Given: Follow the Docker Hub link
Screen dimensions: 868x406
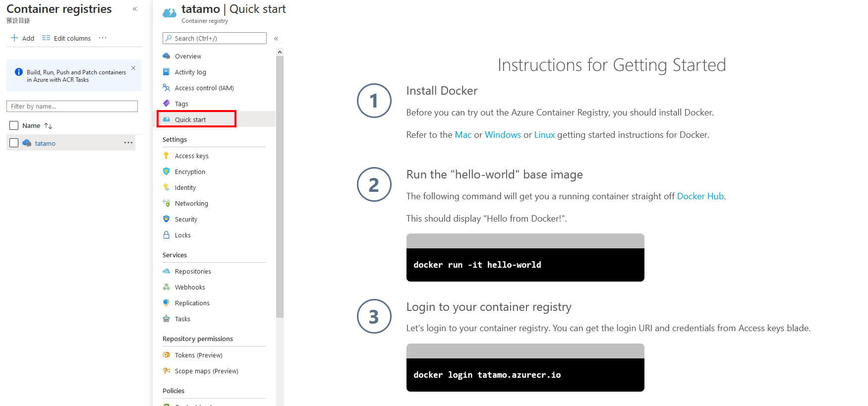Looking at the screenshot, I should [700, 196].
